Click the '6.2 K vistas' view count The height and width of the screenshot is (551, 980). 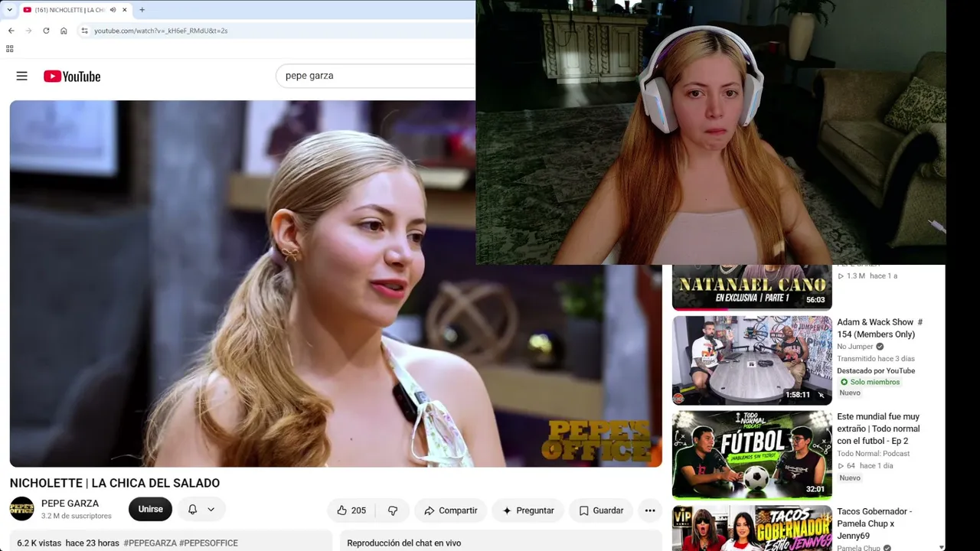[39, 543]
